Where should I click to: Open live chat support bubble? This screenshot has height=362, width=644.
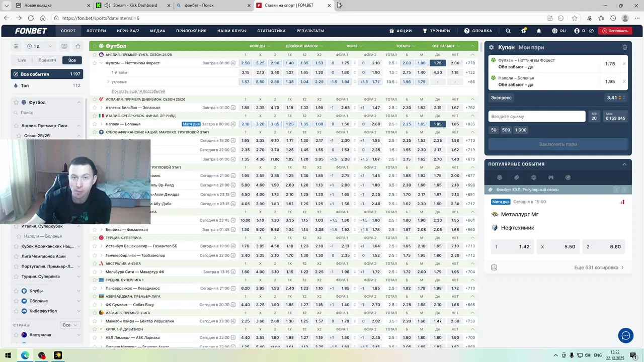pyautogui.click(x=626, y=335)
